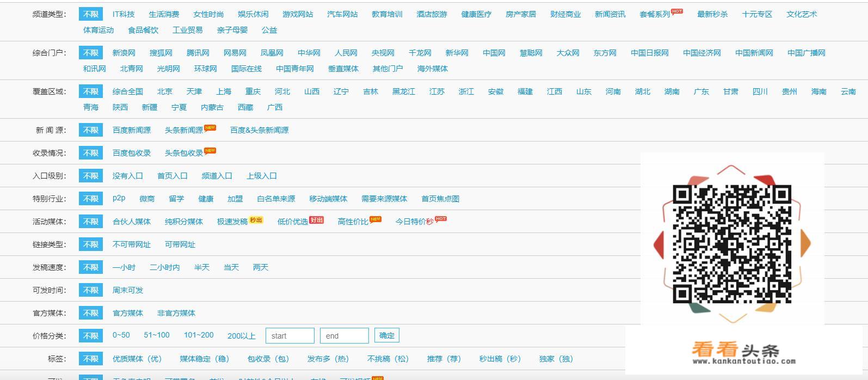Select IT科技 channel type filter
Viewport: 868px width, 380px height.
coord(124,14)
